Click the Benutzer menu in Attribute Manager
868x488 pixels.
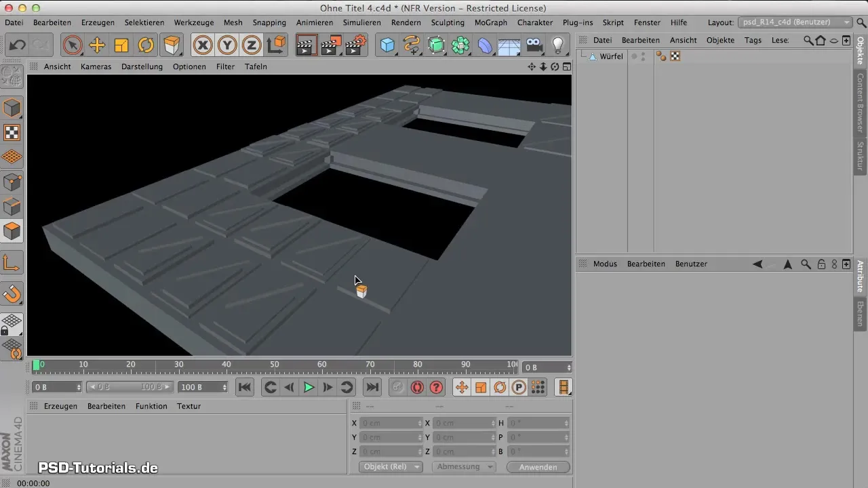[x=691, y=264]
